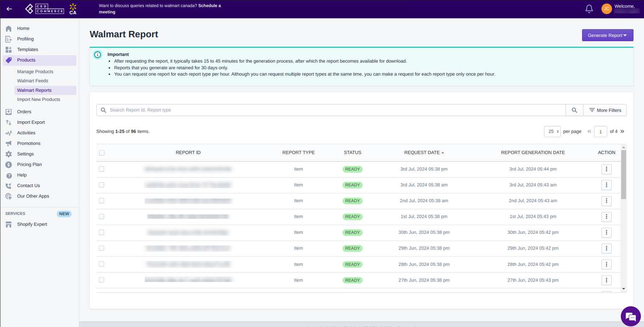Open the JC user avatar

click(x=606, y=9)
